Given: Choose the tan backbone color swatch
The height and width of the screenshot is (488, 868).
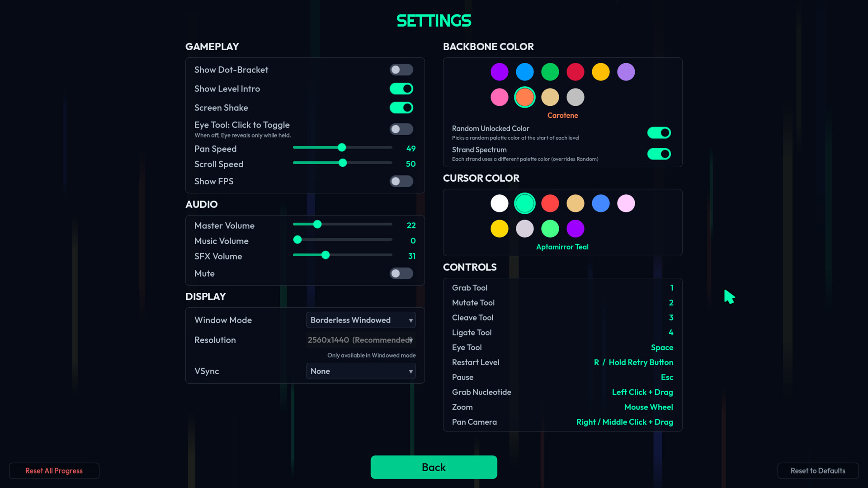Looking at the screenshot, I should tap(550, 97).
